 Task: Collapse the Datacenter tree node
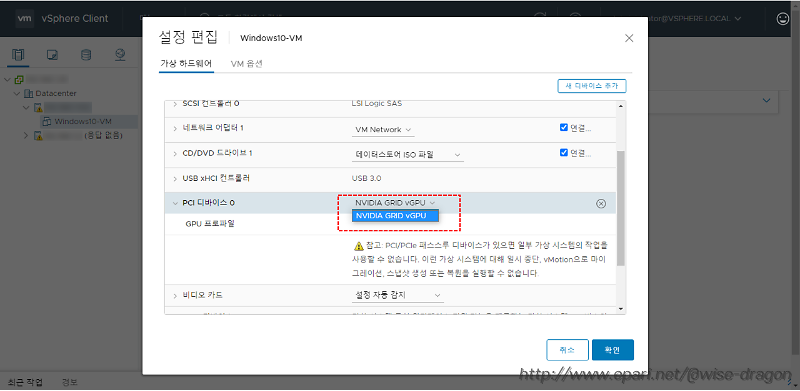pyautogui.click(x=17, y=94)
